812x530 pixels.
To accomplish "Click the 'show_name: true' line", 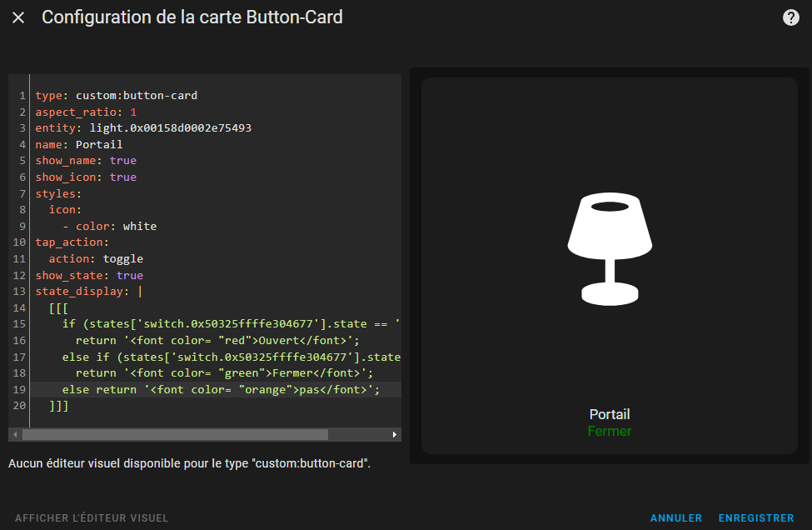I will click(86, 161).
